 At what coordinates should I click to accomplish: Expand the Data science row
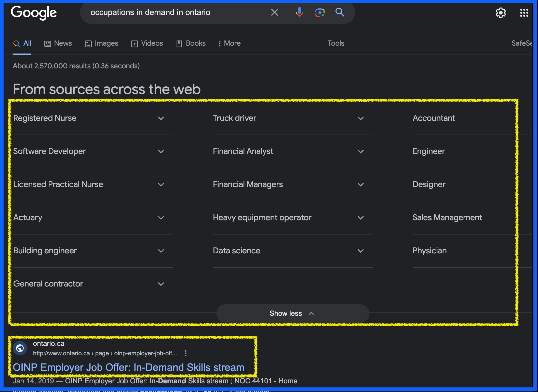point(360,251)
